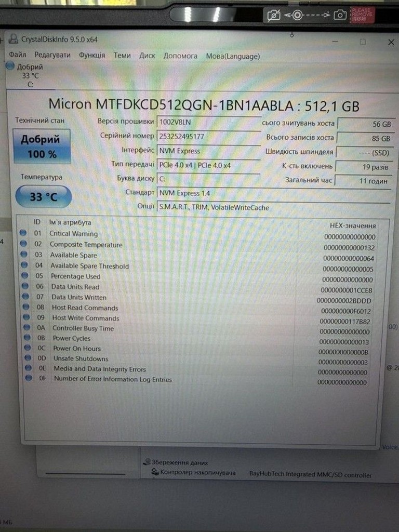
Task: Click BayHubTech Integrated MMC/SD controller in background window
Action: pos(311,474)
